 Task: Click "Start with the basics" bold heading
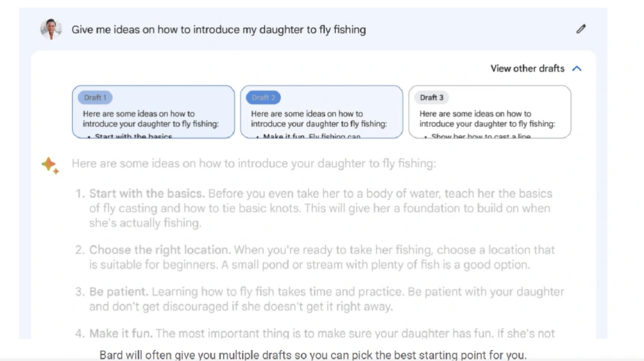pyautogui.click(x=147, y=193)
